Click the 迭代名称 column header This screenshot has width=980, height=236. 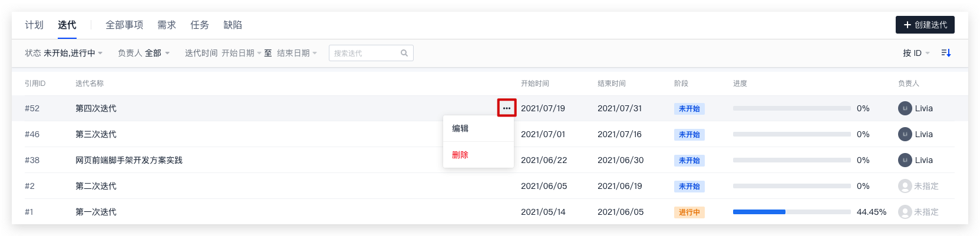tap(90, 84)
